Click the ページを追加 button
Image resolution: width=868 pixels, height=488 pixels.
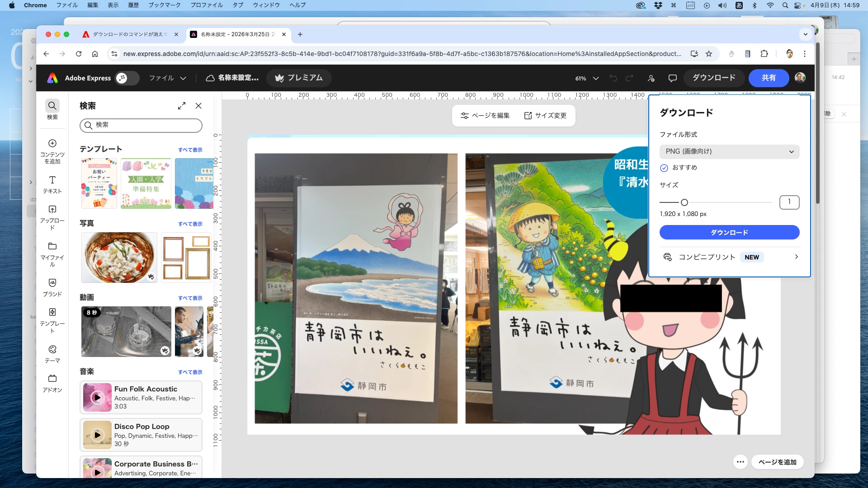pos(777,462)
